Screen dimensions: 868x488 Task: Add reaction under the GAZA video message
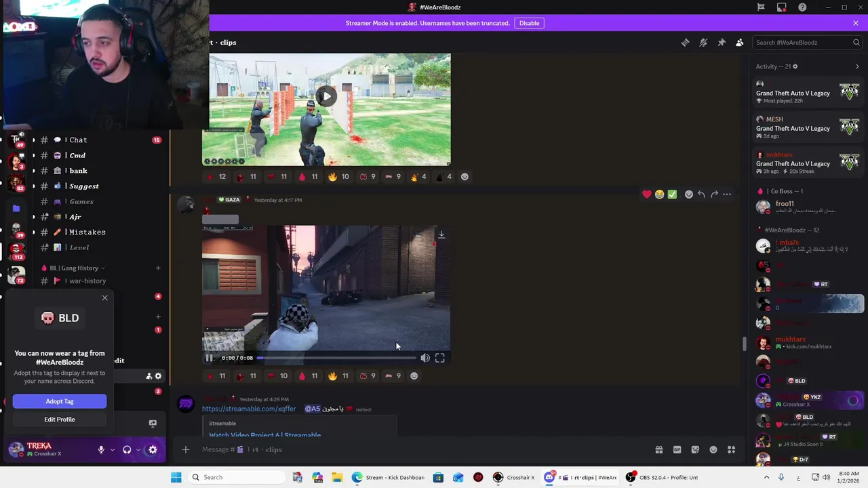(x=414, y=376)
